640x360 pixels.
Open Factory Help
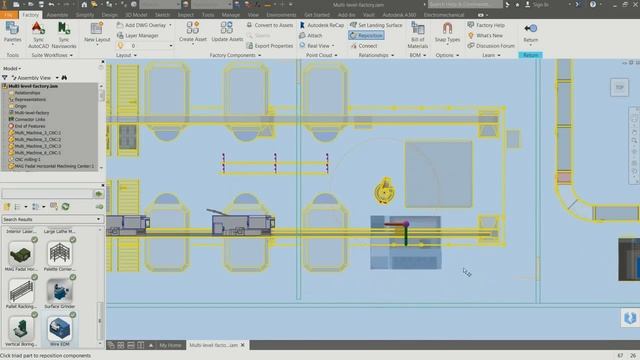486,25
